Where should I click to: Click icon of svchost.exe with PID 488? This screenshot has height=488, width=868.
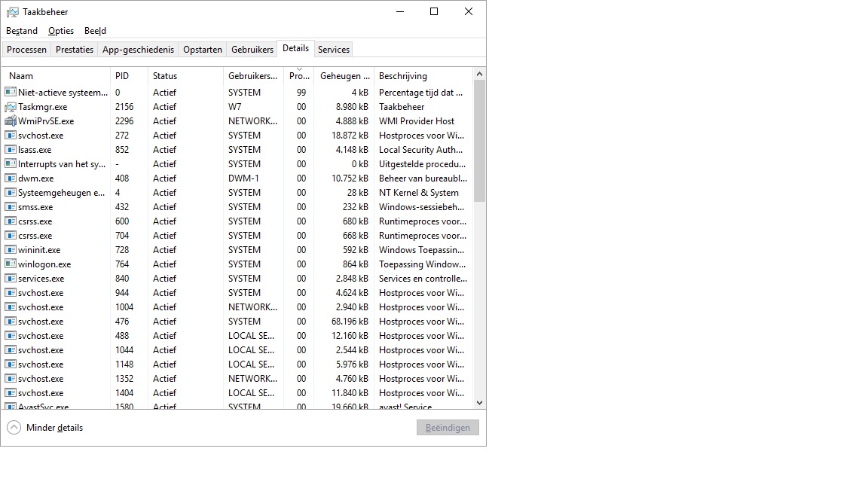pyautogui.click(x=11, y=336)
